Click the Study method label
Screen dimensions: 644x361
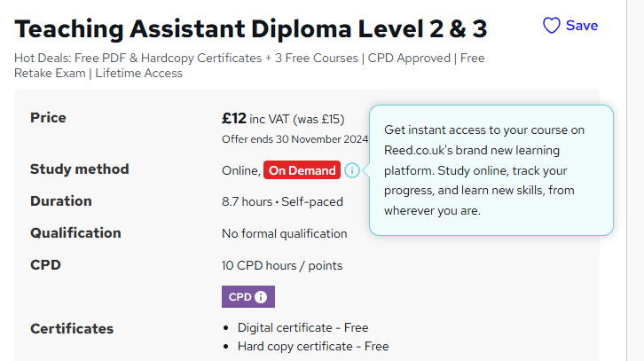click(80, 169)
